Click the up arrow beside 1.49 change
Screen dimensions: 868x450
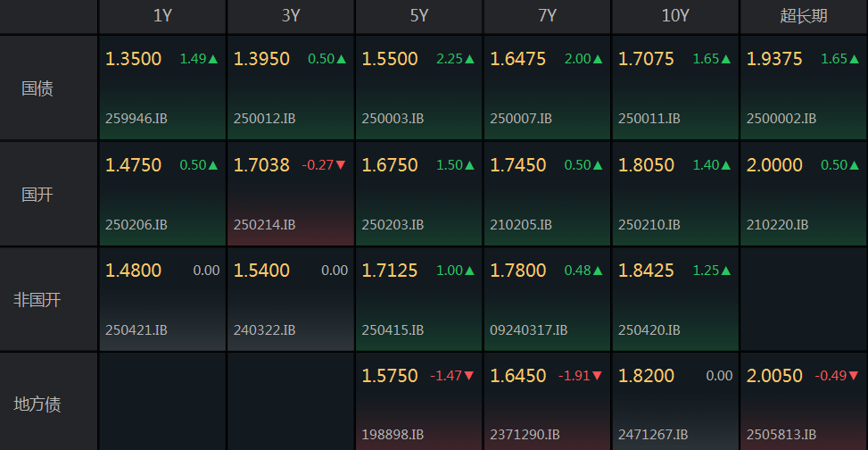[213, 60]
